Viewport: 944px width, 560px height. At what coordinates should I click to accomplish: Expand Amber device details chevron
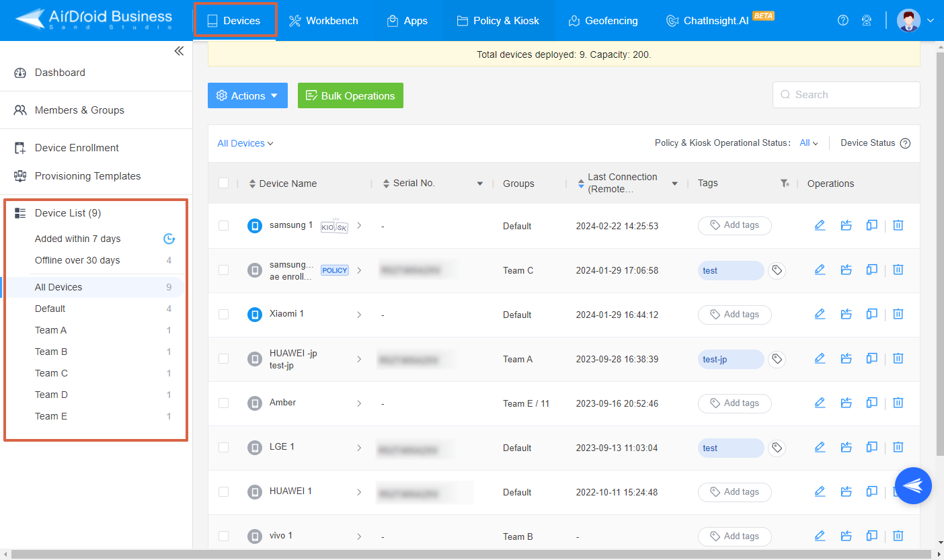359,403
